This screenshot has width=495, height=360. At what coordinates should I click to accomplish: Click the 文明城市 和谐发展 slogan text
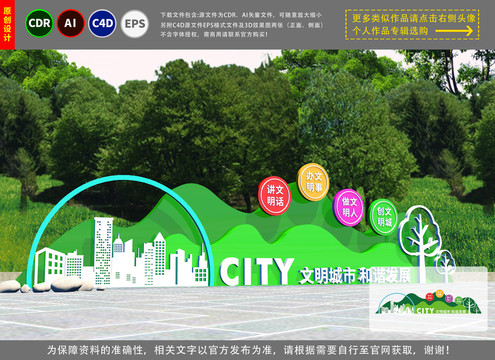(354, 275)
